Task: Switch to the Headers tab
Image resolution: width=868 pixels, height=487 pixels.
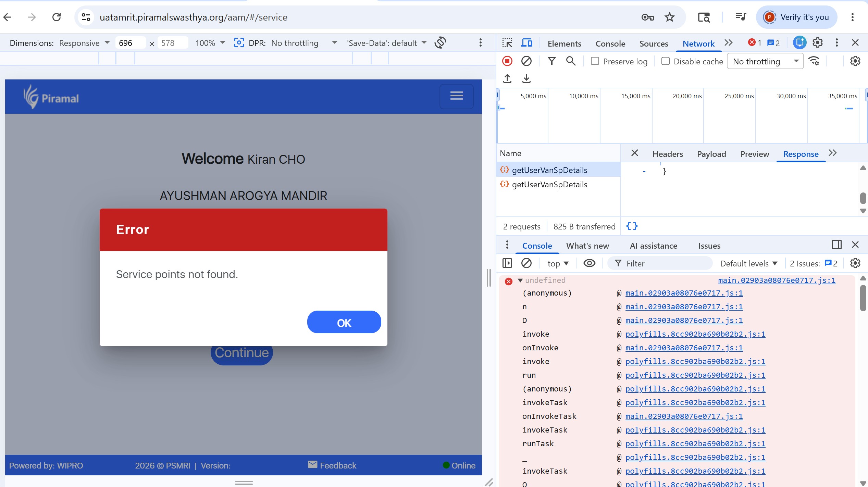Action: click(x=668, y=154)
